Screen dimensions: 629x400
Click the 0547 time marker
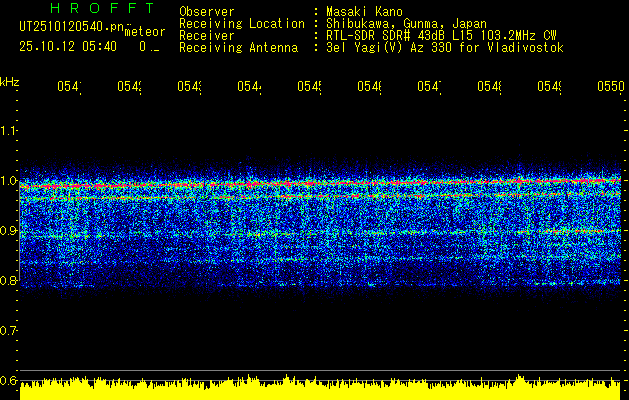(429, 86)
